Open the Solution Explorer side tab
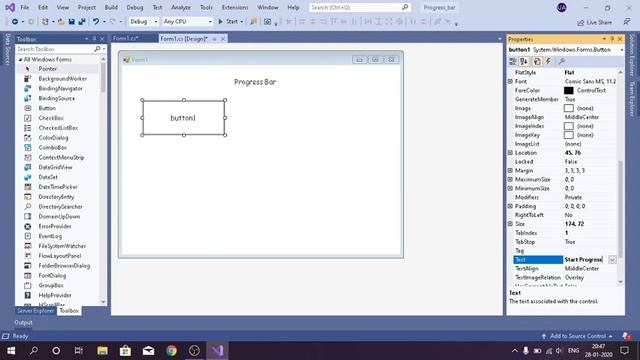Viewport: 640px width, 360px height. click(631, 56)
